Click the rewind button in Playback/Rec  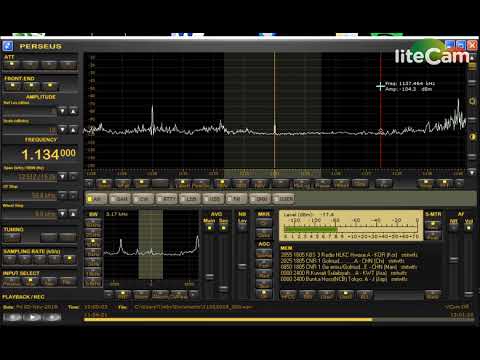[x=12, y=317]
